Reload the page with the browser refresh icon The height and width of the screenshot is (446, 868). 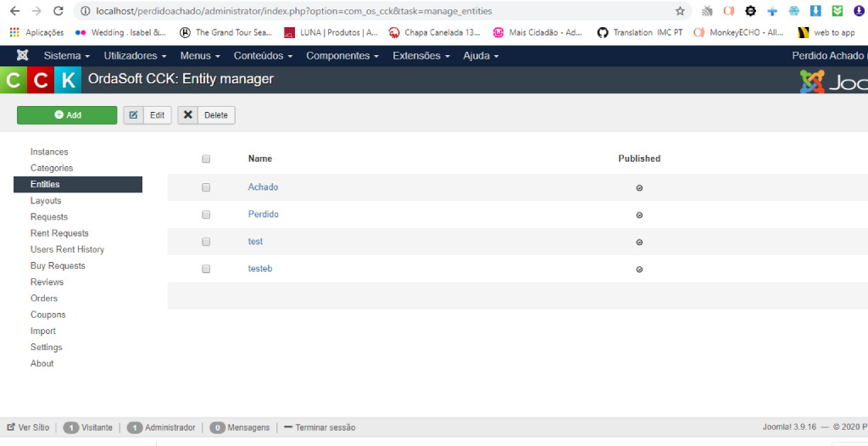(58, 11)
